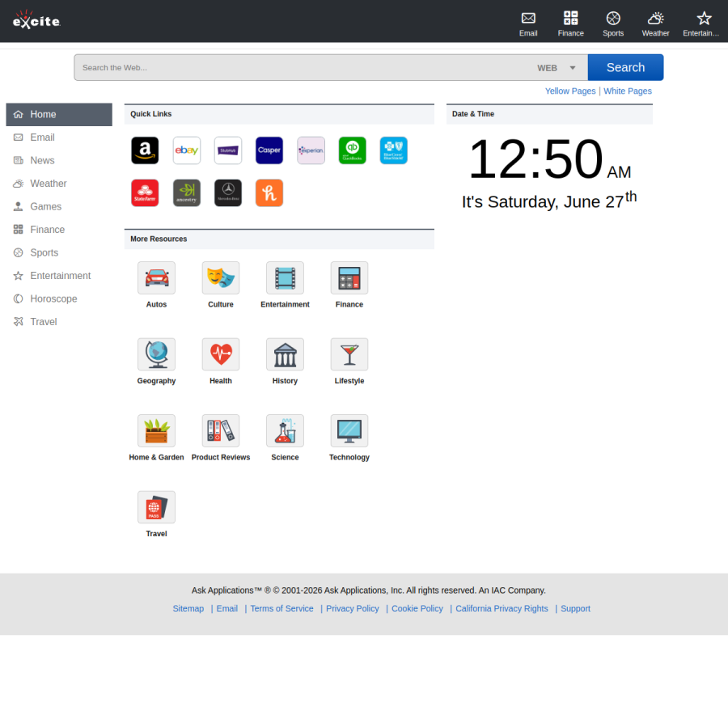Click the Email envelope icon in header
Viewport: 728px width, 728px height.
(x=528, y=18)
